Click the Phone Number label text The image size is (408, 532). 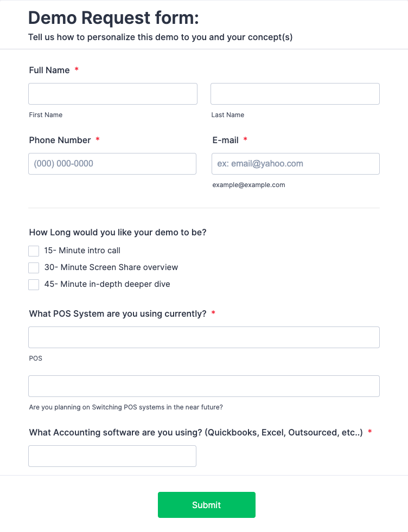tap(60, 140)
